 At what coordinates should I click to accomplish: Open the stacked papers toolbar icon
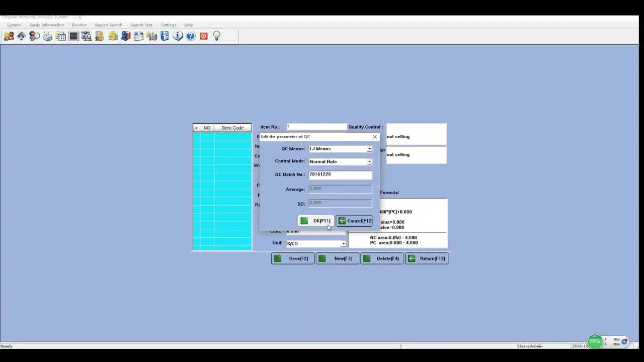point(139,36)
